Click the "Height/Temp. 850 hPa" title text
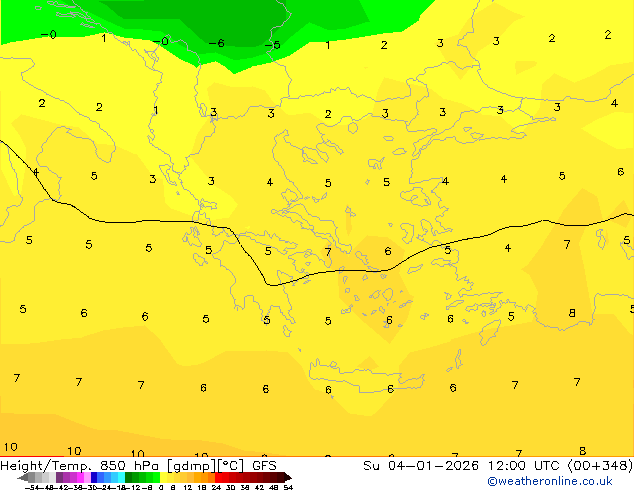Image resolution: width=634 pixels, height=490 pixels. [x=79, y=466]
